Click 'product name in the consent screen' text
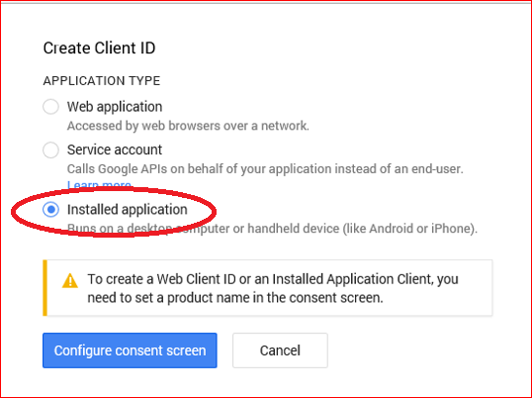The height and width of the screenshot is (398, 532). click(x=275, y=298)
